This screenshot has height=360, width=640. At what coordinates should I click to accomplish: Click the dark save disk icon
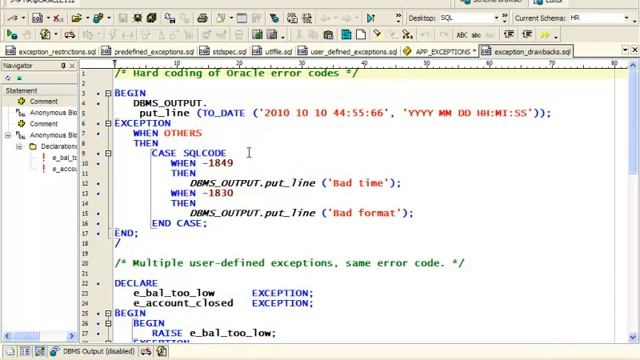pos(138,18)
